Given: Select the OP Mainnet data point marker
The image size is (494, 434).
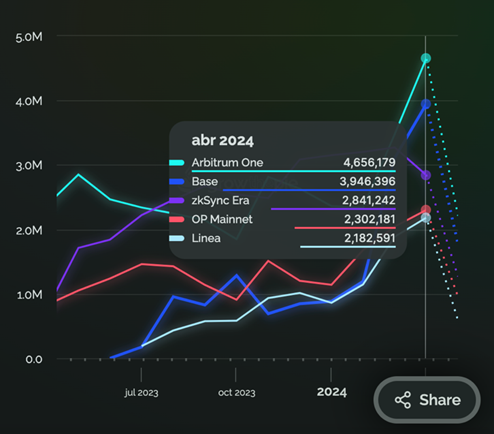Looking at the screenshot, I should tap(426, 210).
